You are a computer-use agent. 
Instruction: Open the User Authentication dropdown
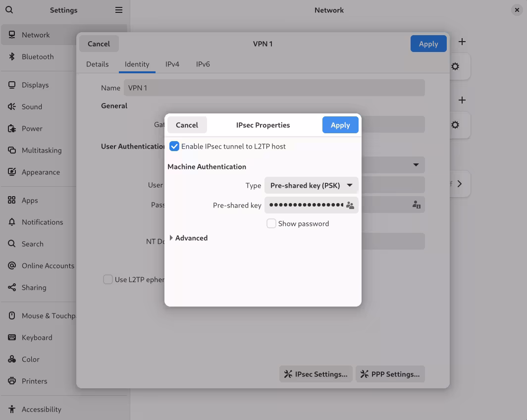coord(416,165)
